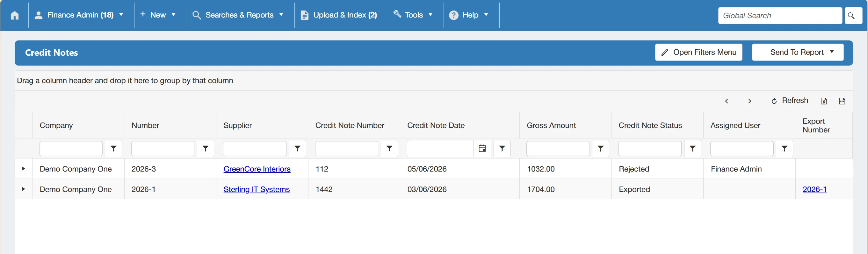Go to previous page arrow
Image resolution: width=868 pixels, height=254 pixels.
coord(727,101)
